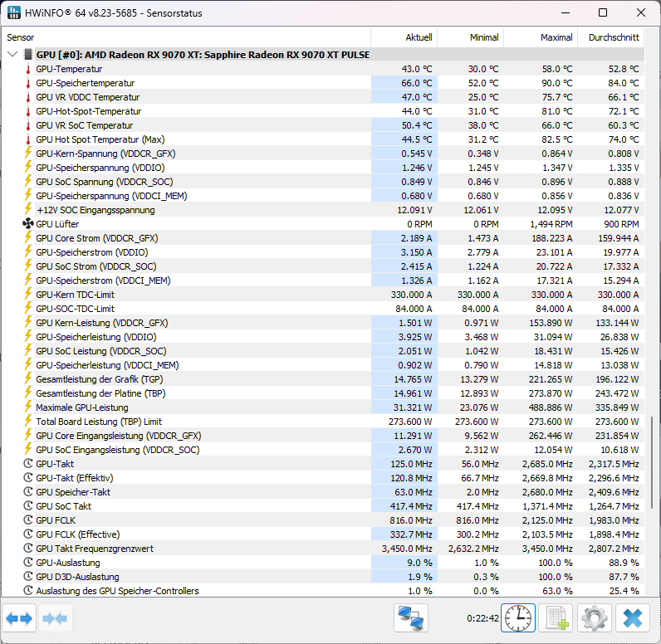
Task: Collapse the GPU [#0] sensor group
Action: (12, 54)
